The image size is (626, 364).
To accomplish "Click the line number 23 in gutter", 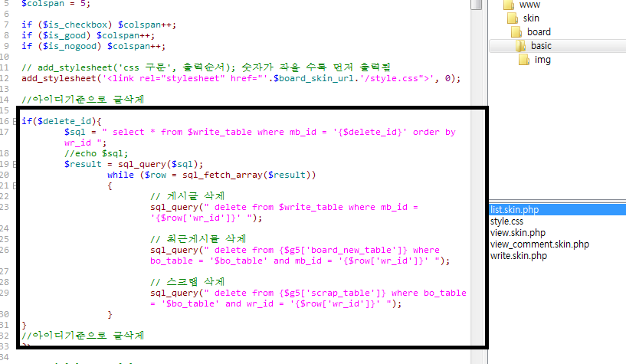I will click(x=5, y=207).
